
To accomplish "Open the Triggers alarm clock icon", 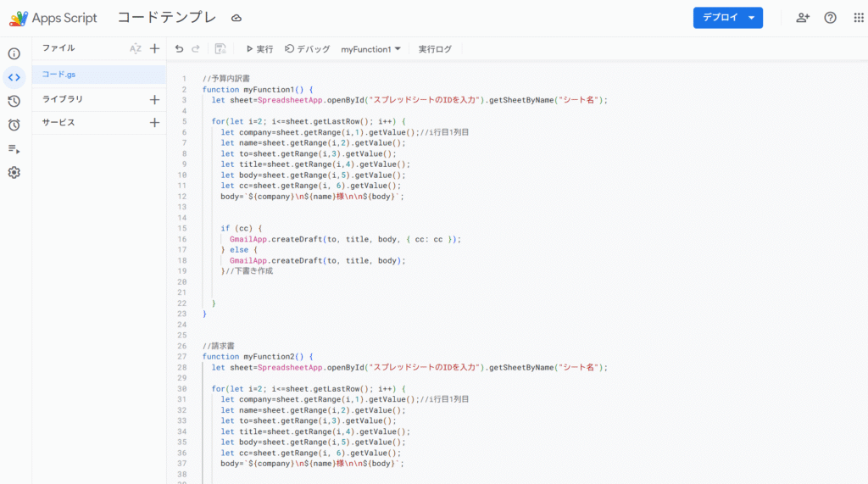I will click(x=14, y=125).
